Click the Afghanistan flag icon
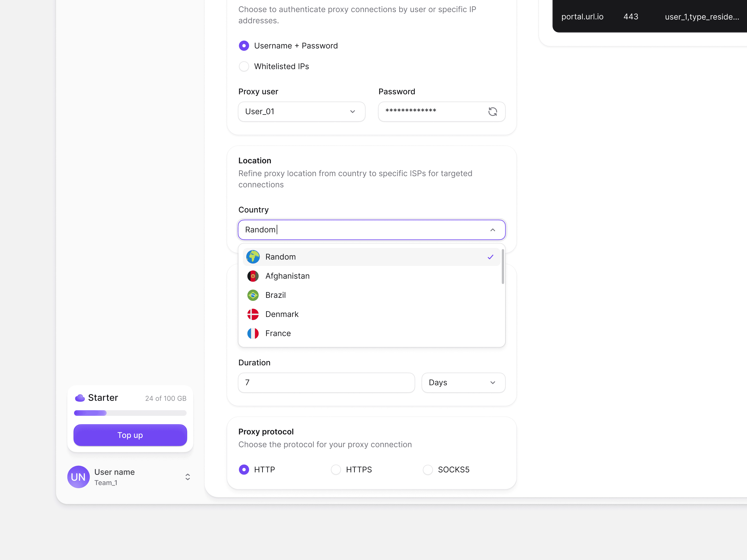The height and width of the screenshot is (560, 747). (253, 276)
